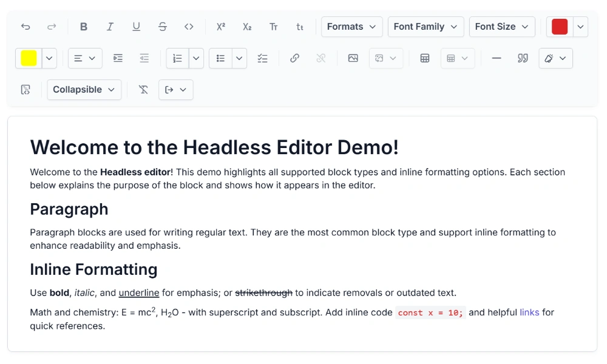This screenshot has height=364, width=607.
Task: Click the 'Welcome to the Headless Editor Demo!' heading
Action: coord(214,147)
